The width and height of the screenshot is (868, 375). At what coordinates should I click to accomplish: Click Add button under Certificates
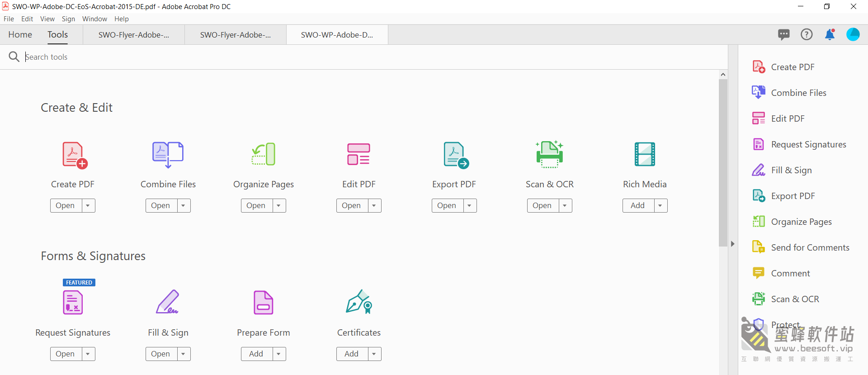click(x=352, y=354)
